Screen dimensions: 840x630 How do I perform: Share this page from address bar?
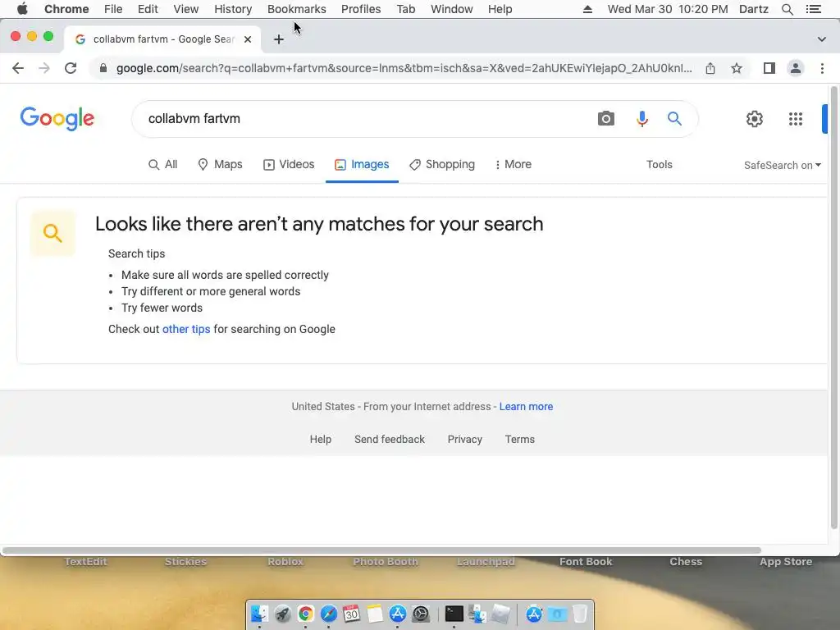point(710,68)
